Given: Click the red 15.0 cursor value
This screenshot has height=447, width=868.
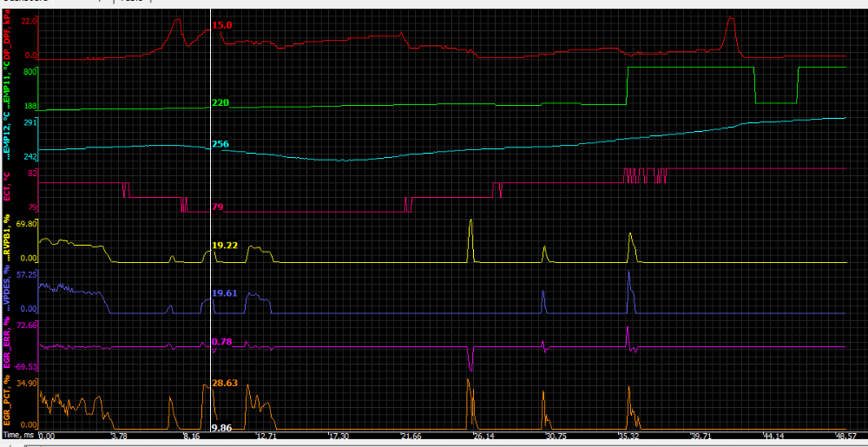Looking at the screenshot, I should tap(222, 26).
